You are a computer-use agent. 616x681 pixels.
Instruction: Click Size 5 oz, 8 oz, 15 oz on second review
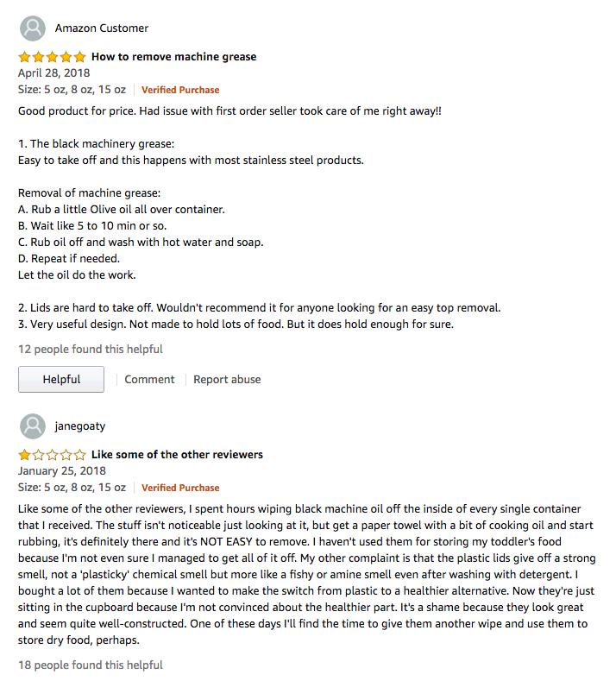[72, 488]
